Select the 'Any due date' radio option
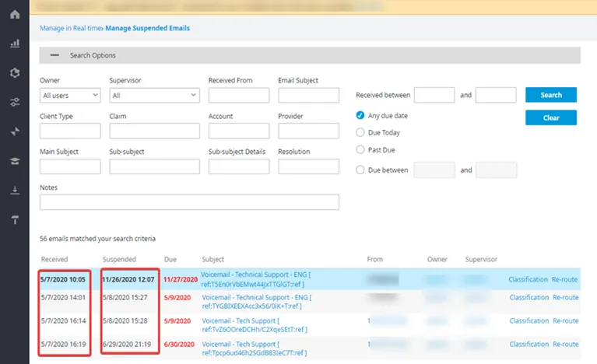The width and height of the screenshot is (597, 364). pyautogui.click(x=360, y=115)
